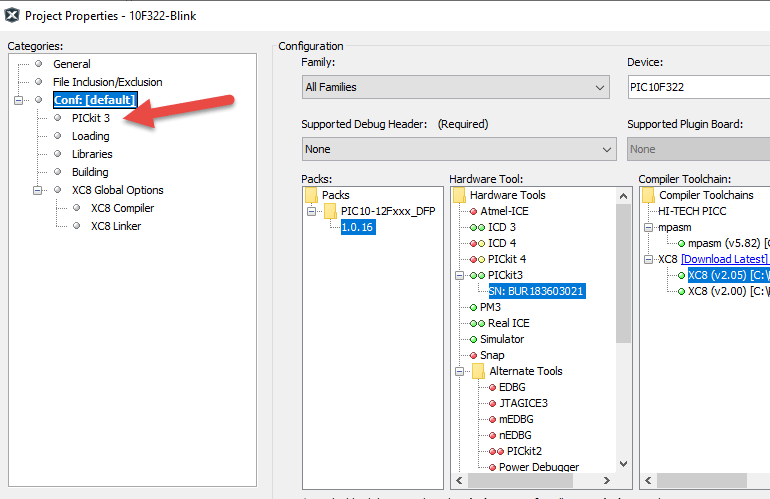Select PICkit 4 hardware tool
Viewport: 770px width, 499px height.
pos(507,259)
